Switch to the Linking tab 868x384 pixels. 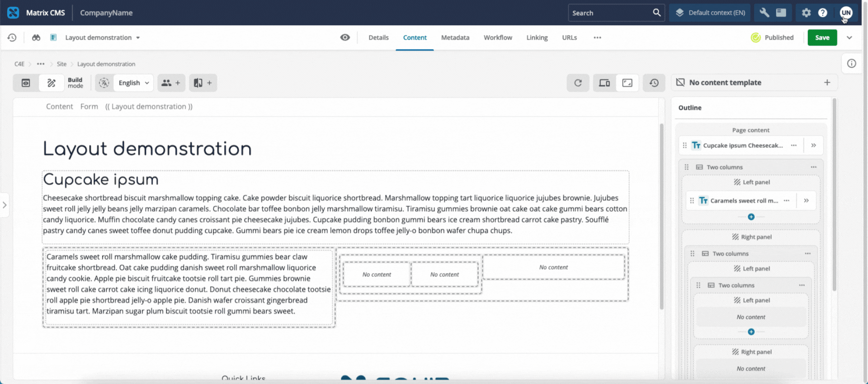pyautogui.click(x=537, y=38)
